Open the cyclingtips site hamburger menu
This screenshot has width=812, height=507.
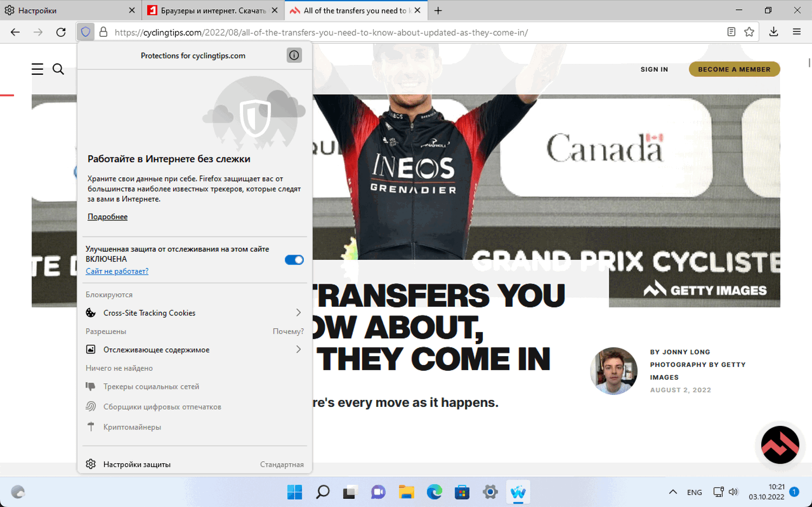pos(37,69)
